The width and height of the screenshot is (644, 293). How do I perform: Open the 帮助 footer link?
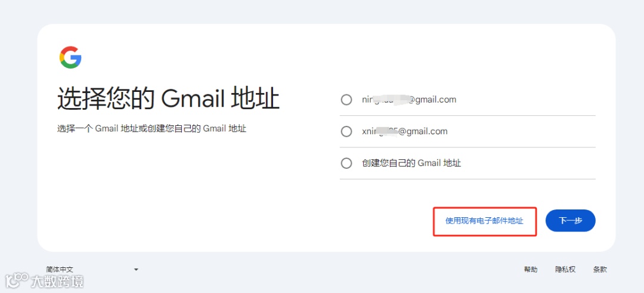(x=530, y=270)
